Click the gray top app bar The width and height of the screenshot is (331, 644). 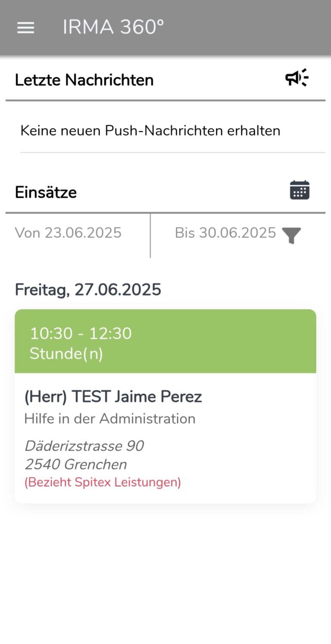(241, 28)
